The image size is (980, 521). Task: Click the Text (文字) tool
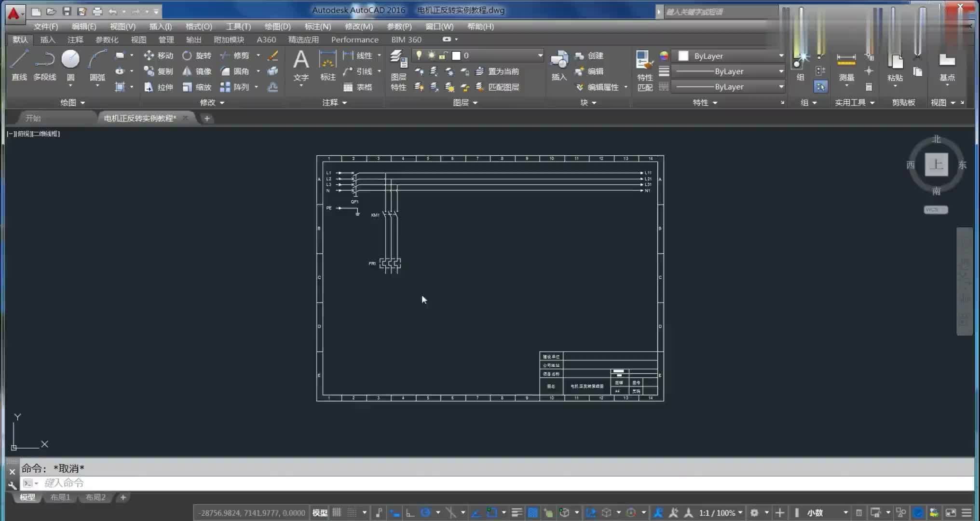301,65
